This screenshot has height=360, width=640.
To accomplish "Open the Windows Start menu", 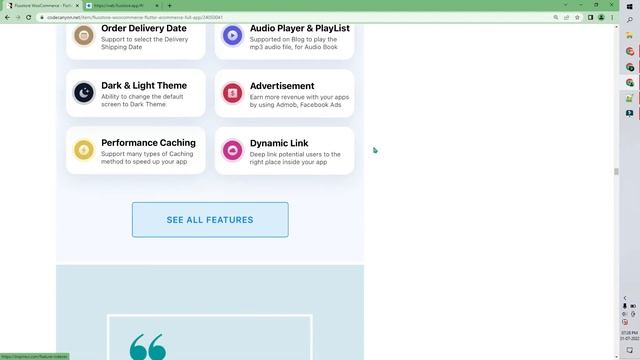I will click(629, 7).
